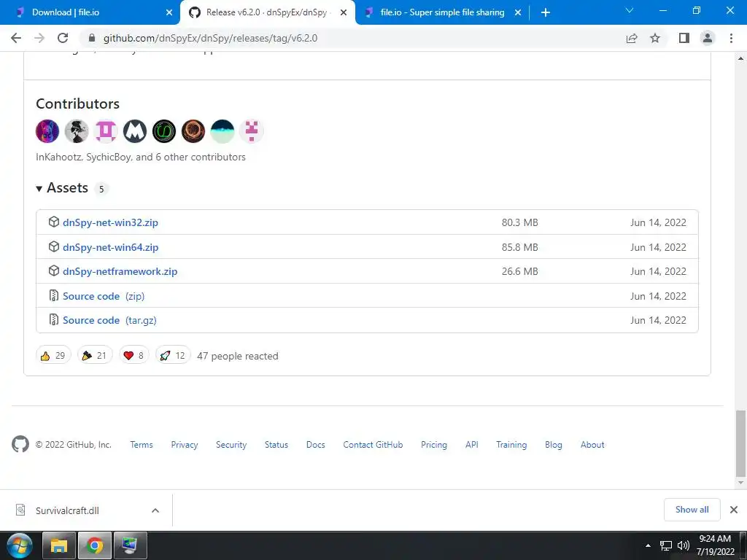Open the Docs footer link
The width and height of the screenshot is (747, 560).
(x=315, y=444)
